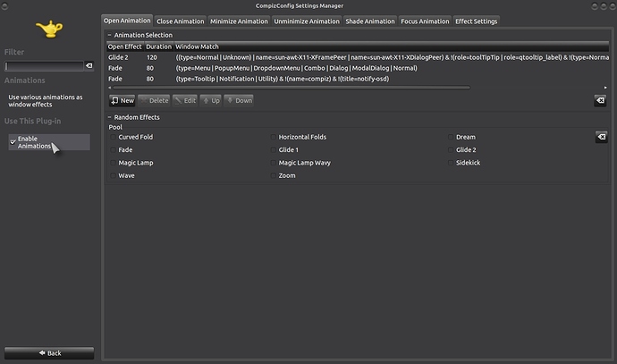Toggle Enable Animations checkbox
The height and width of the screenshot is (364, 617).
13,141
